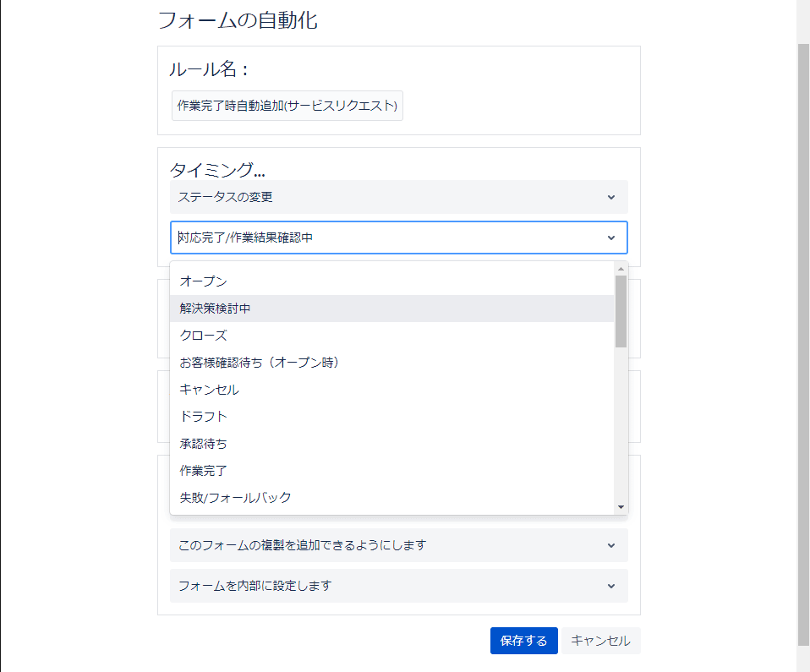Image resolution: width=810 pixels, height=672 pixels.
Task: Open the ステータスの変更 trigger dropdown
Action: point(399,197)
